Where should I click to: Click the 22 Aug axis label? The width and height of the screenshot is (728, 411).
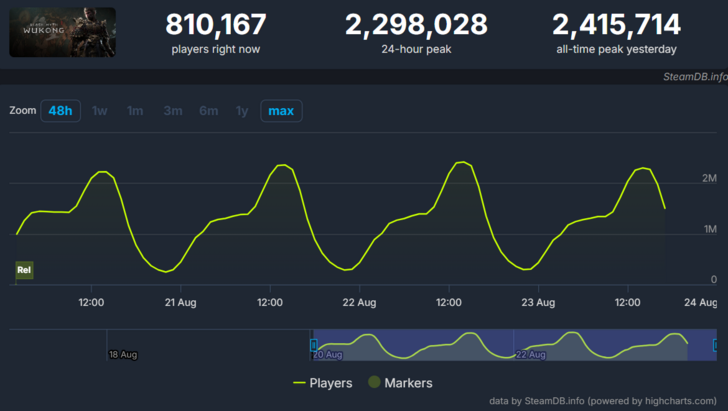click(x=359, y=303)
